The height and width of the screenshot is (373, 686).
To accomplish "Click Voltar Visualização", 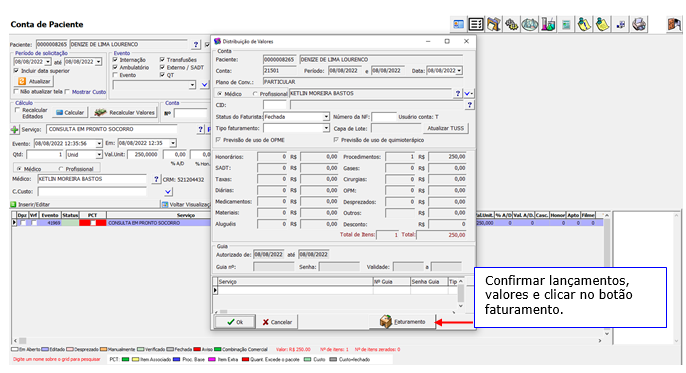I will 187,205.
